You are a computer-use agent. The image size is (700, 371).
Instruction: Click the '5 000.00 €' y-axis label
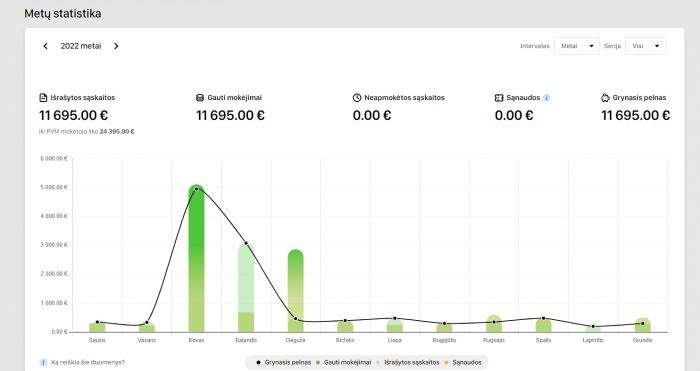tap(54, 188)
